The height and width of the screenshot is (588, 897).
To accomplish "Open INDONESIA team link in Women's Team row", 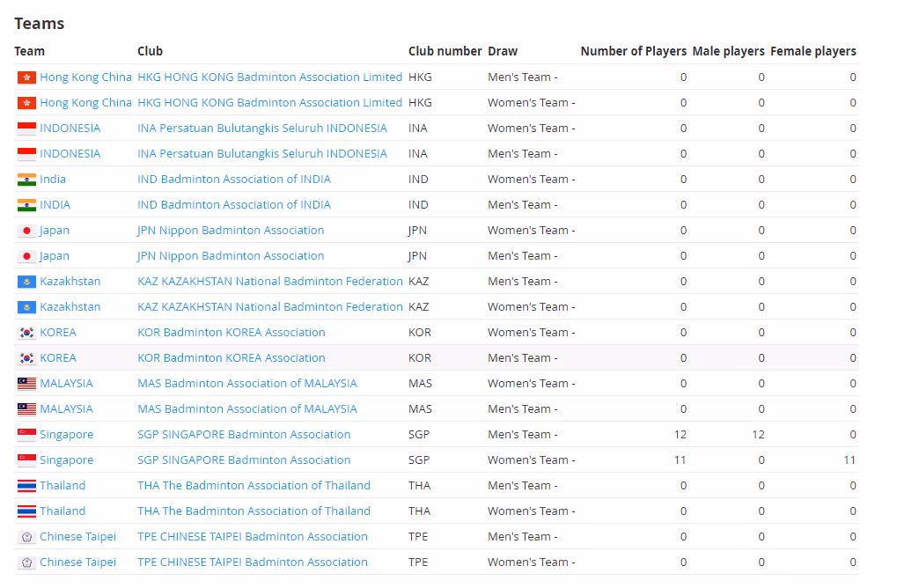I will click(70, 129).
